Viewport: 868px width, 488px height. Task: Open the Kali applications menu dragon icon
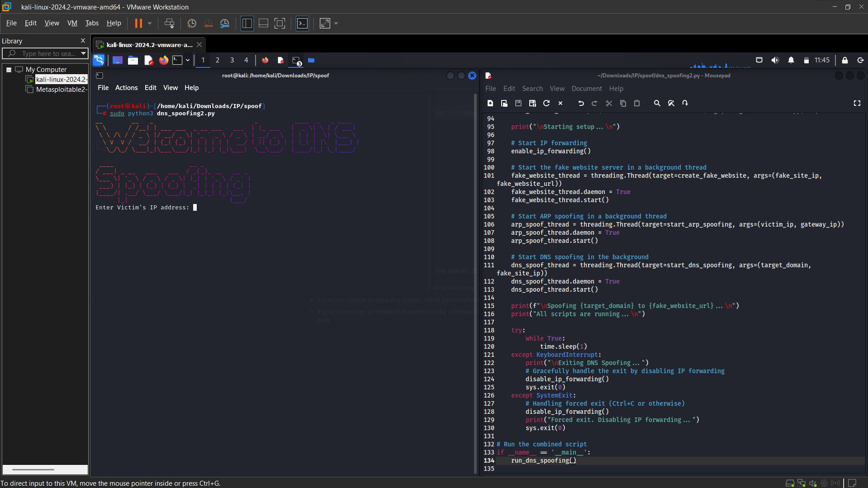point(99,60)
